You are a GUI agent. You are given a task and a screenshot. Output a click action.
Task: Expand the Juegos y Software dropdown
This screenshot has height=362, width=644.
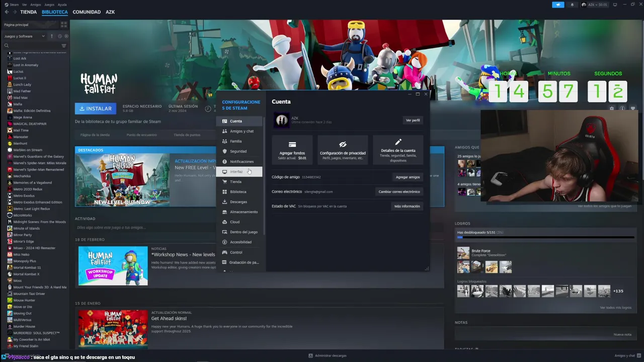pos(24,36)
